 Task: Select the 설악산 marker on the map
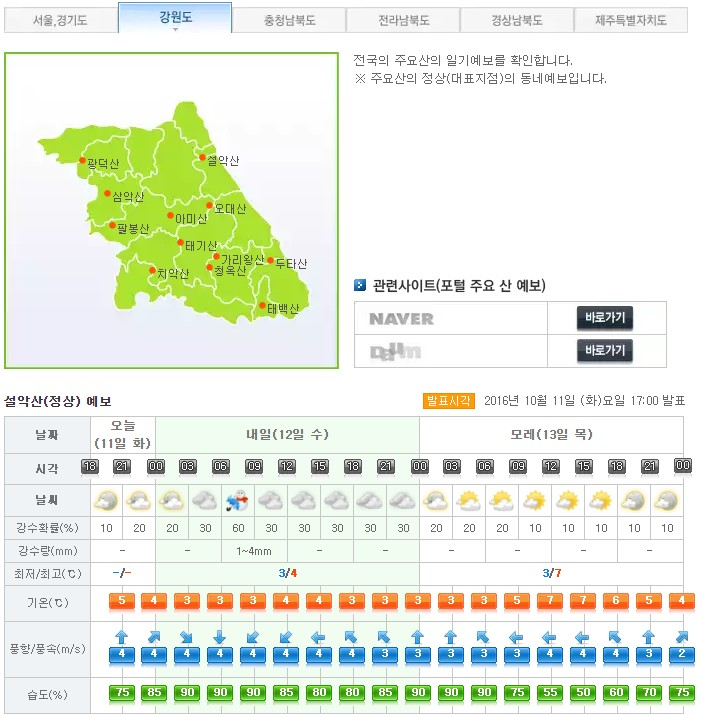pyautogui.click(x=202, y=158)
